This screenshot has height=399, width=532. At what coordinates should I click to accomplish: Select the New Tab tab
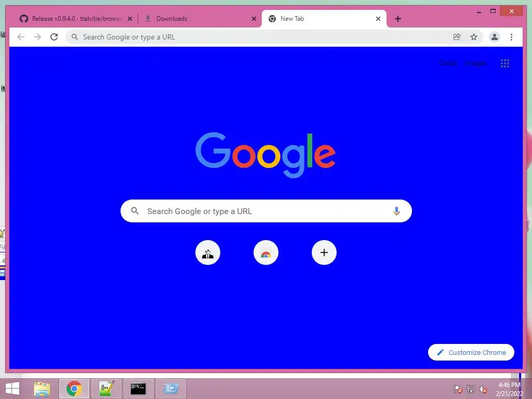[x=324, y=19]
